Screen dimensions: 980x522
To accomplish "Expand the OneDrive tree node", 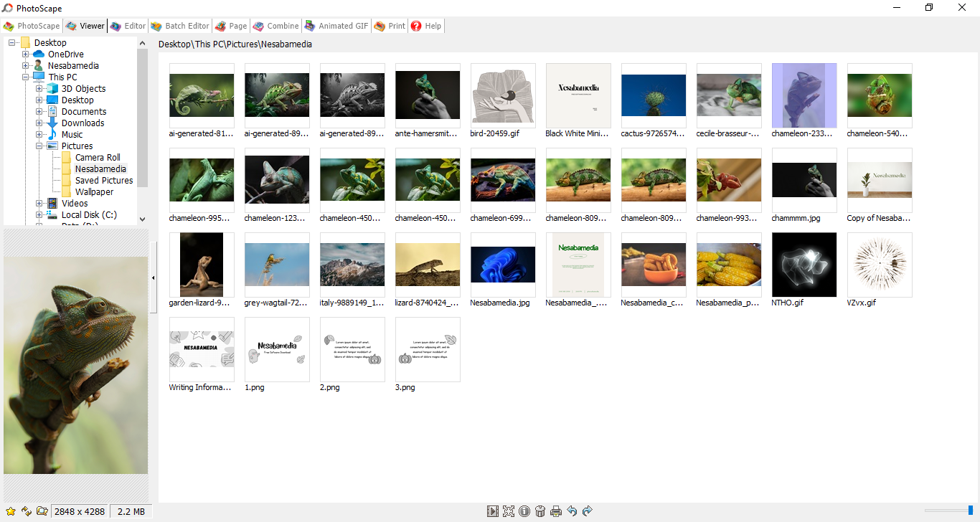I will coord(26,54).
